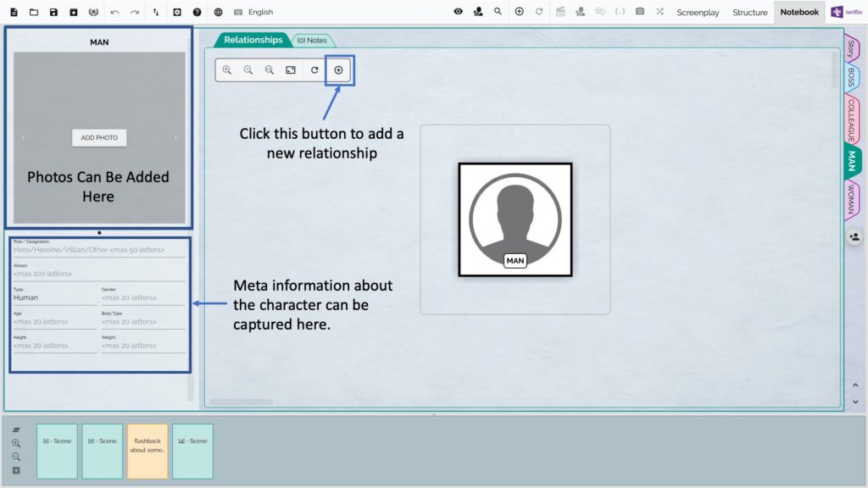
Task: Open the English keyboard language selector
Action: pyautogui.click(x=253, y=12)
